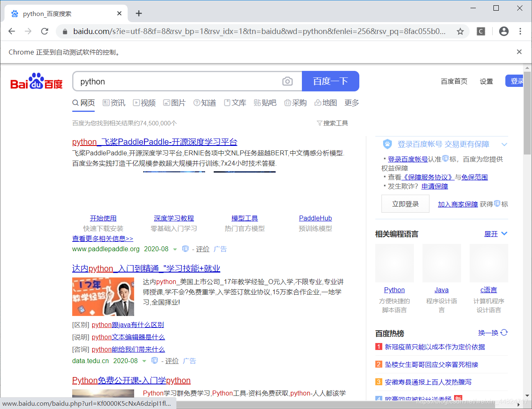Open camera image search icon

click(288, 81)
